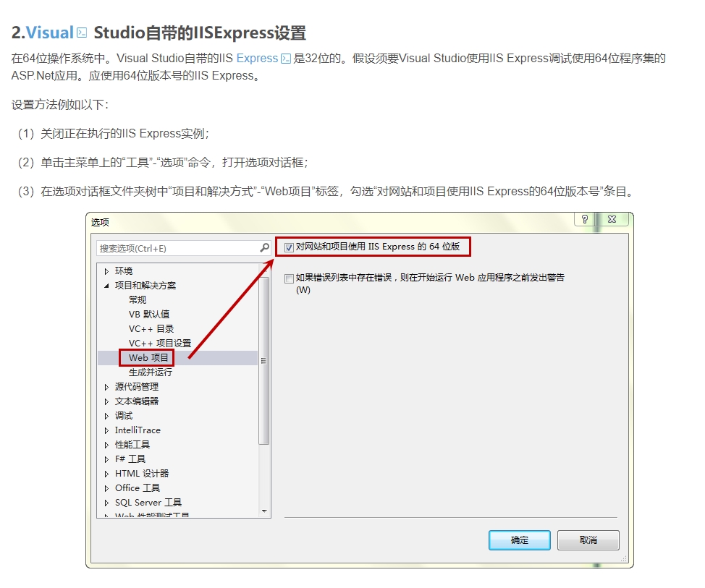
Task: Click the help question mark button
Action: pyautogui.click(x=584, y=219)
